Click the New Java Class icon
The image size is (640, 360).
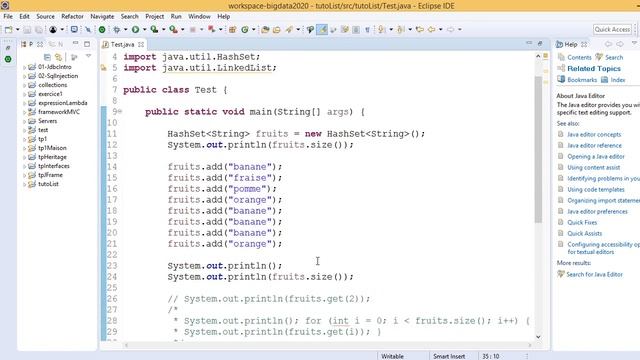(x=245, y=29)
